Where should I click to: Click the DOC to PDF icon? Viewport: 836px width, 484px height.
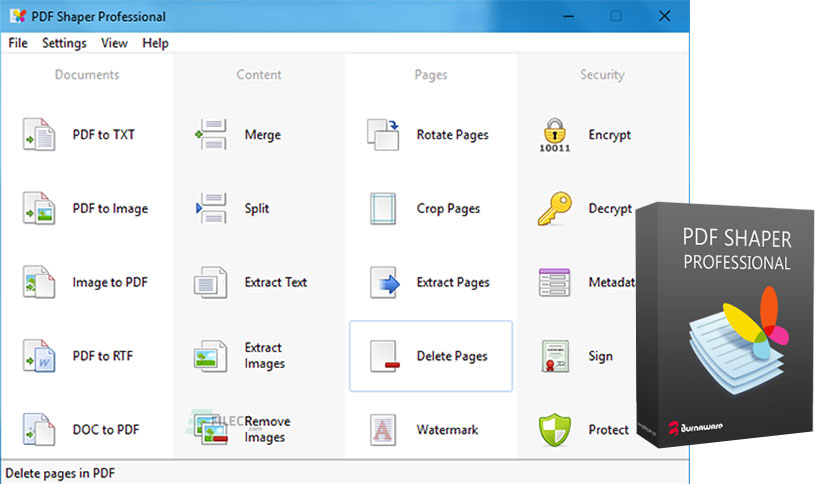pos(39,429)
